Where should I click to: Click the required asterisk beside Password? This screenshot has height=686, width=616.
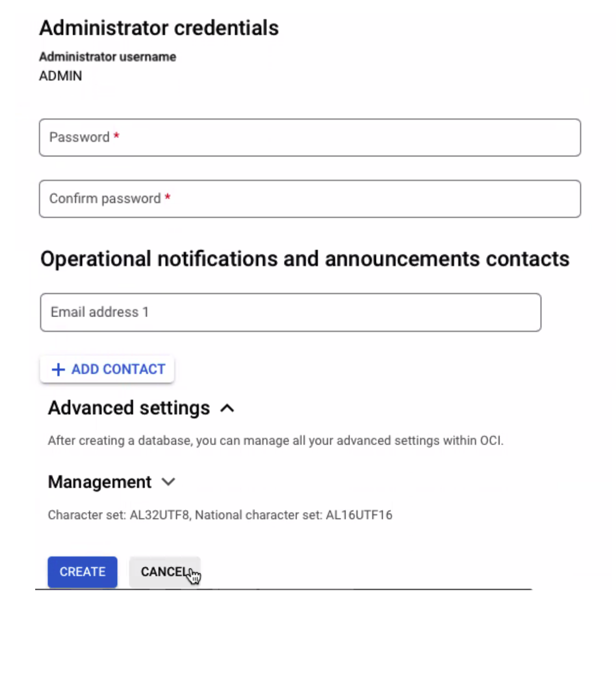coord(116,136)
